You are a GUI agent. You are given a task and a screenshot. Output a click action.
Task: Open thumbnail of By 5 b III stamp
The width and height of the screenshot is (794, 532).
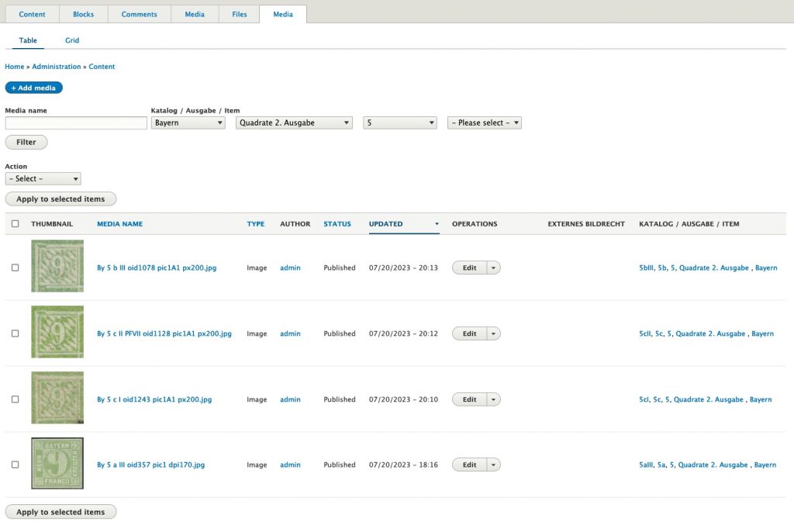point(57,266)
